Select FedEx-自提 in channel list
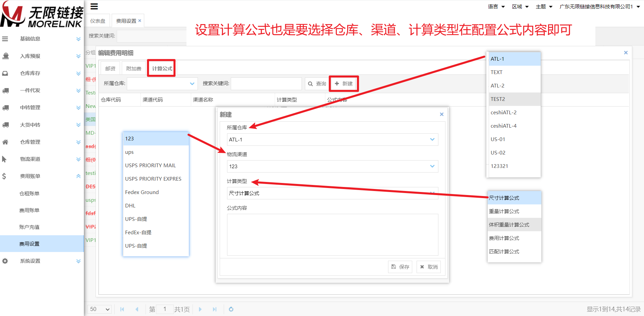Image resolution: width=644 pixels, height=316 pixels. [156, 233]
